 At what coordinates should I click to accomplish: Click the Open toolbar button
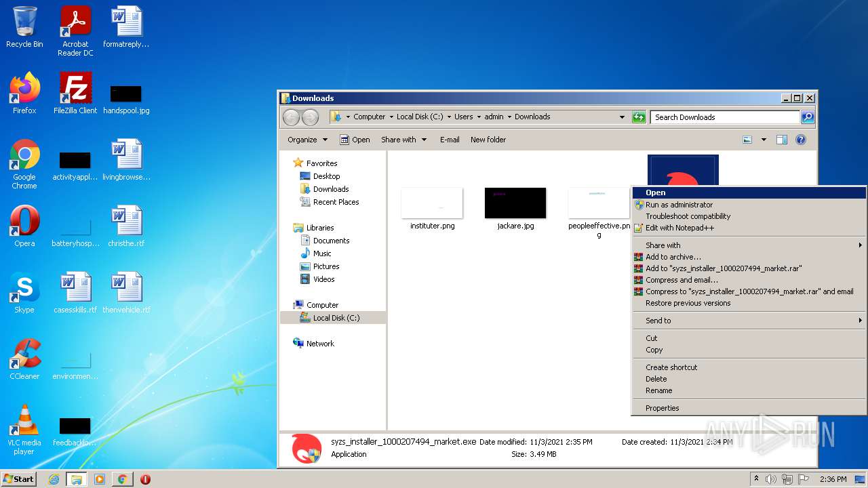coord(355,140)
